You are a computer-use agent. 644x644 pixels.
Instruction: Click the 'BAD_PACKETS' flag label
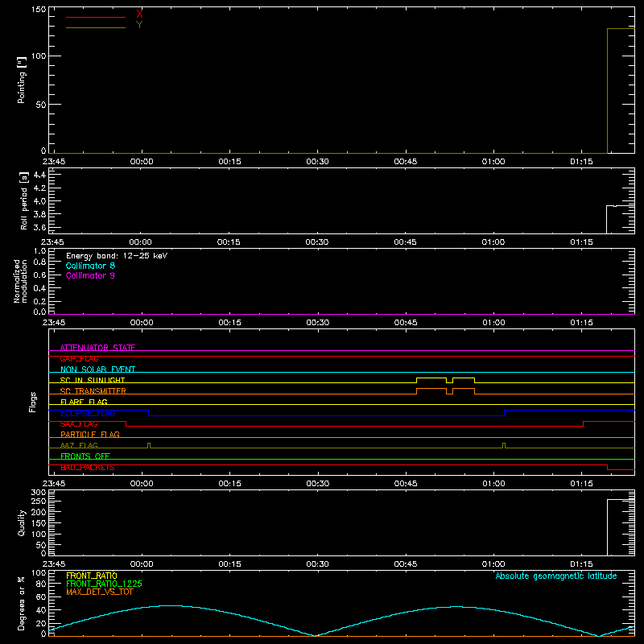point(88,468)
